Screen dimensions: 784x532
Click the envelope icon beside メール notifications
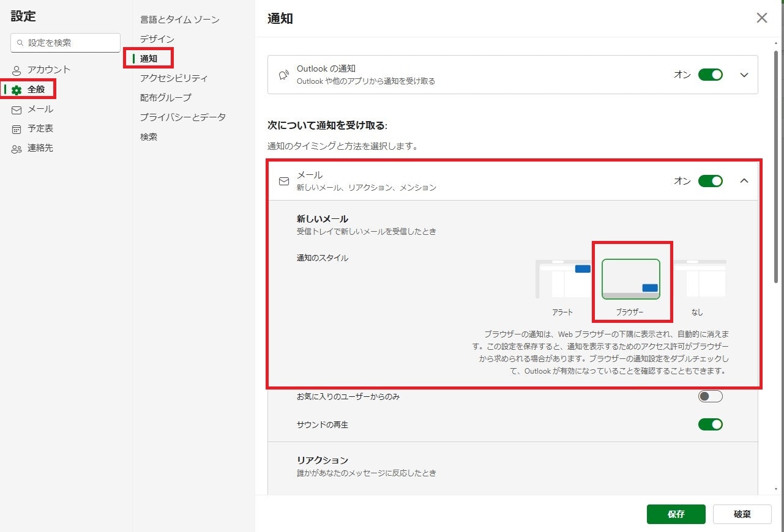[x=283, y=181]
